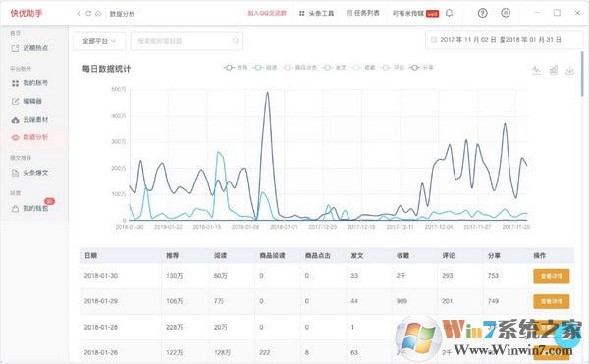Viewport: 589px width, 364px height.
Task: Click the refresh icon in top bar
Action: tap(88, 14)
